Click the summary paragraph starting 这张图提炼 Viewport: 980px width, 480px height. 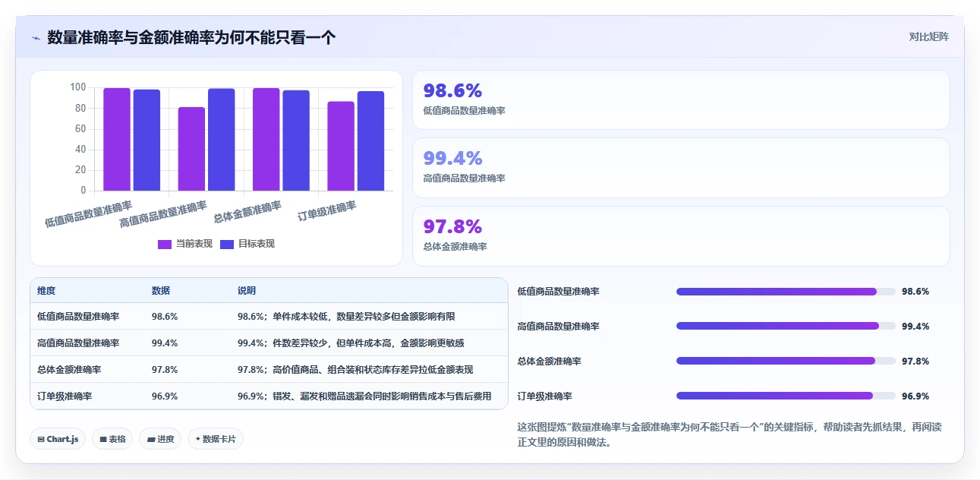[729, 434]
